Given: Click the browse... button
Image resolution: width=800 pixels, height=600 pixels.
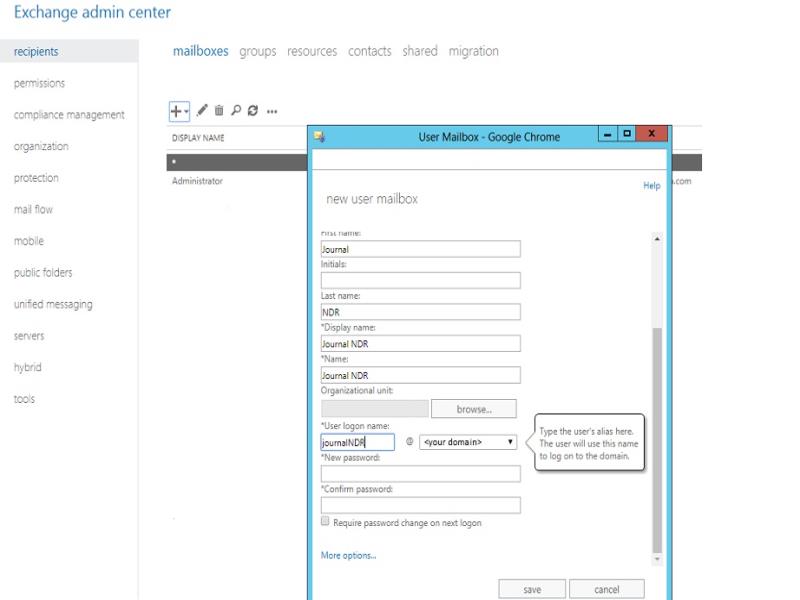Looking at the screenshot, I should (474, 409).
